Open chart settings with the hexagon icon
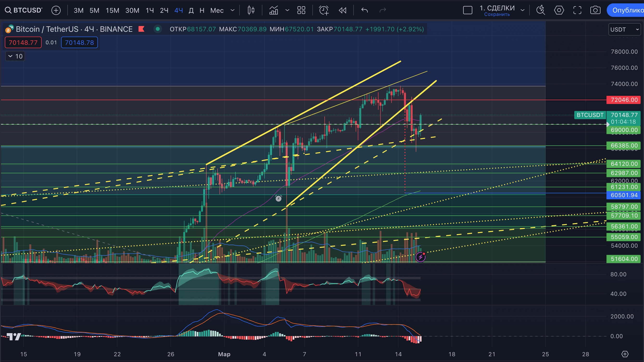The image size is (644, 362). pyautogui.click(x=559, y=10)
